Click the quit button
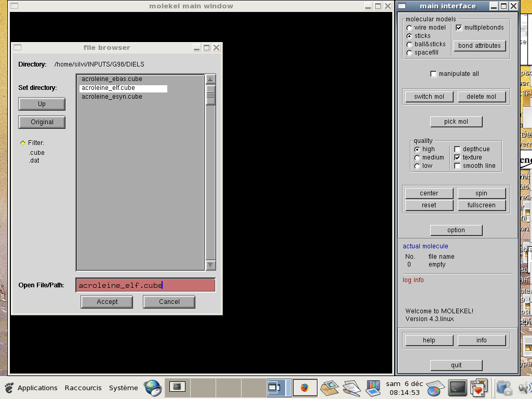 [x=456, y=365]
